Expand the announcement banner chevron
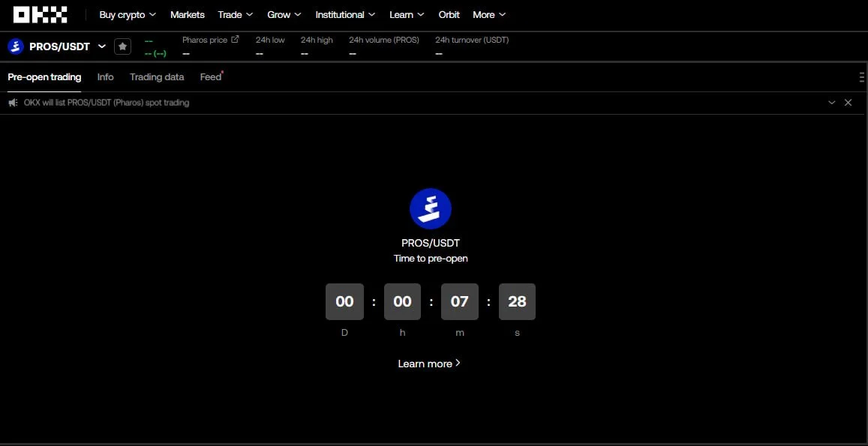Viewport: 868px width, 446px height. [831, 103]
